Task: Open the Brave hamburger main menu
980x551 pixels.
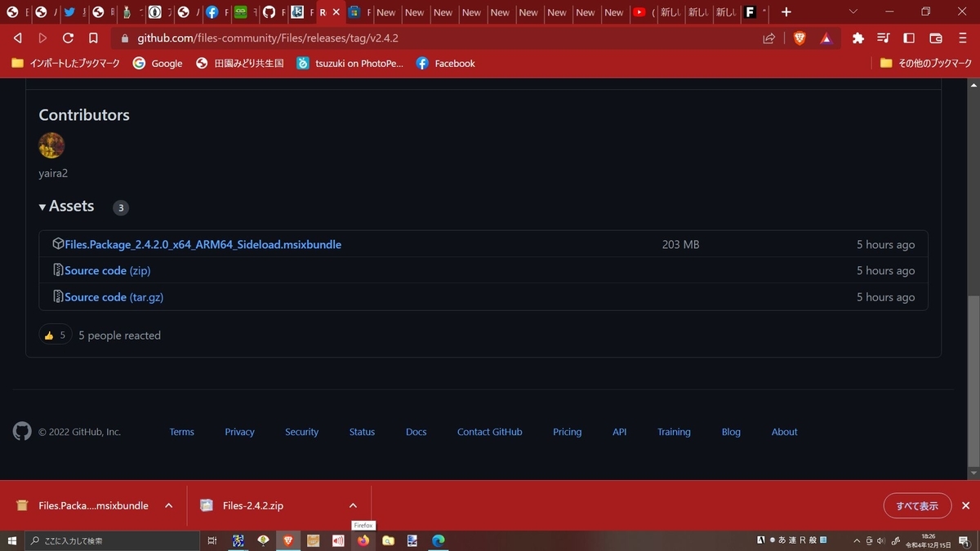Action: 963,38
